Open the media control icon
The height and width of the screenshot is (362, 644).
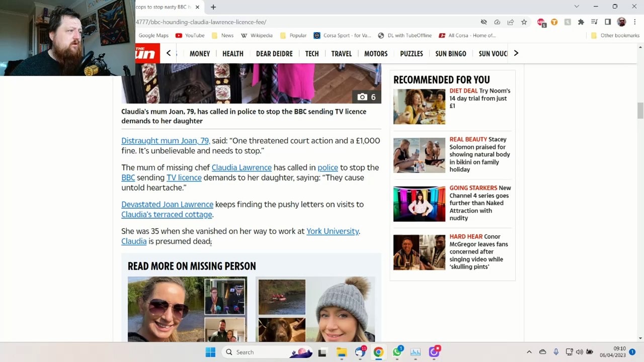tap(594, 22)
